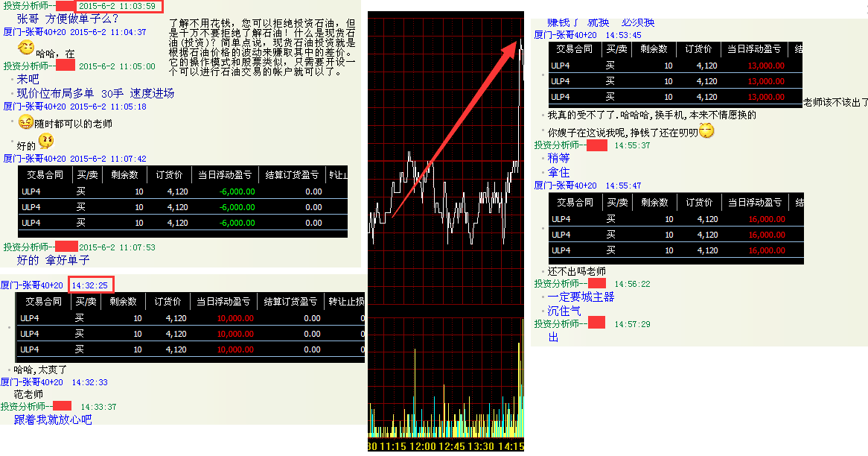Image resolution: width=868 pixels, height=456 pixels.
Task: Click 订货价 header in the 10,000.00 table
Action: tap(167, 302)
